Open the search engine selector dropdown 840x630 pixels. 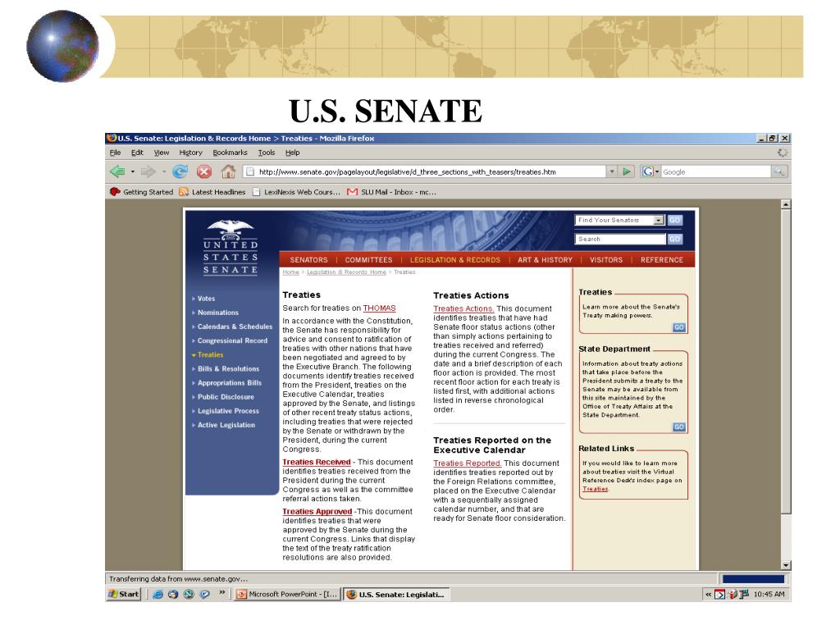pos(657,172)
